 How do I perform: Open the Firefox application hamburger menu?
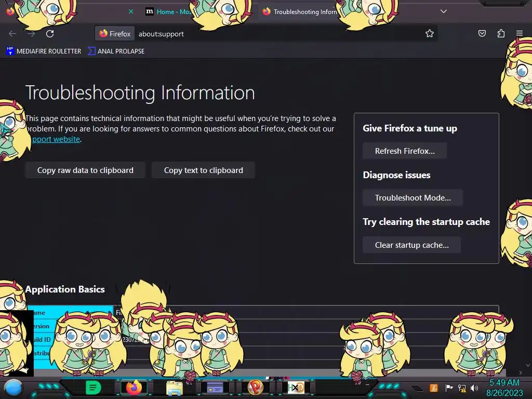pyautogui.click(x=520, y=33)
